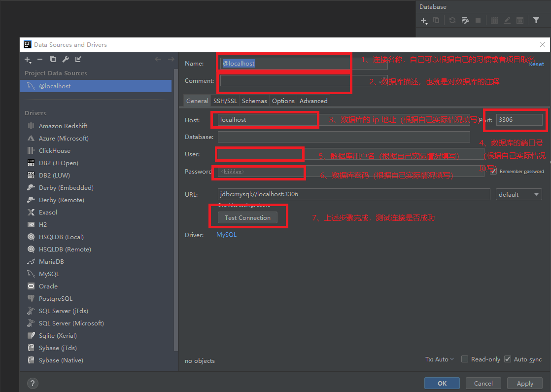The height and width of the screenshot is (392, 551).
Task: Go back with the left arrow icon
Action: click(x=158, y=59)
